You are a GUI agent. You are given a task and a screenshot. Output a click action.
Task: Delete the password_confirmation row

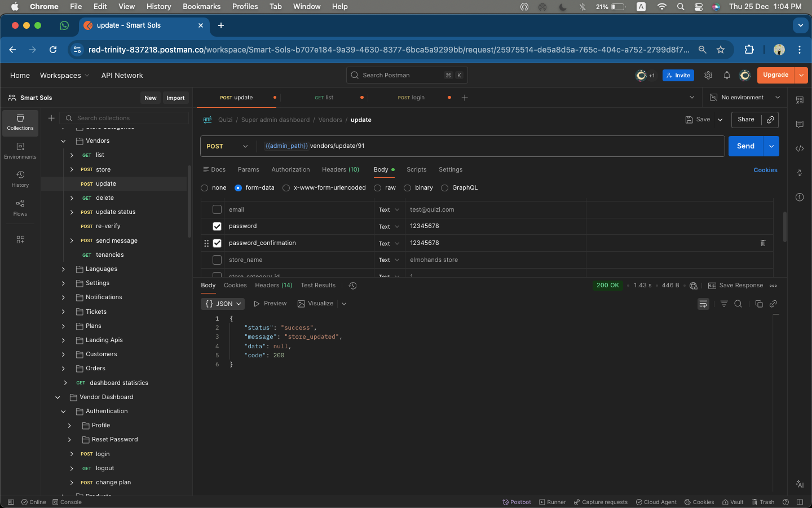pos(763,243)
